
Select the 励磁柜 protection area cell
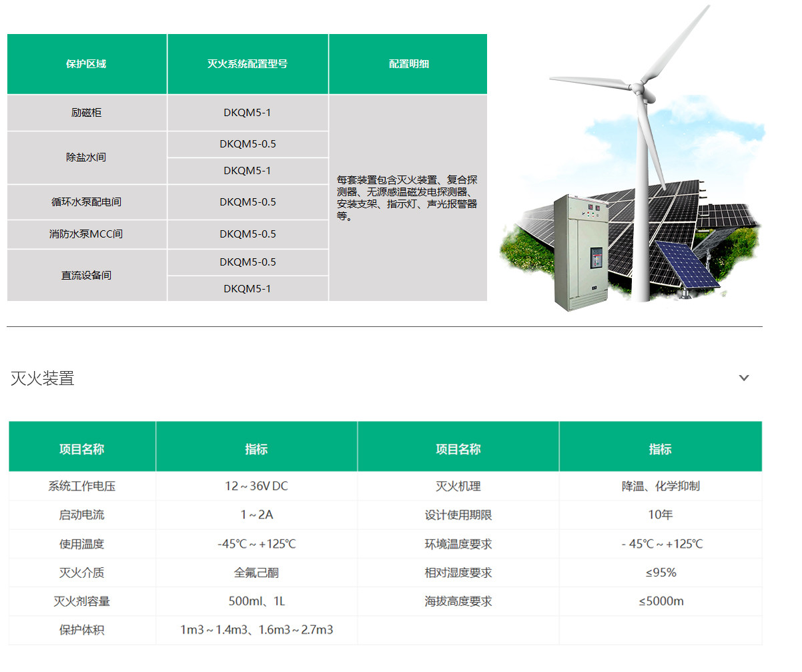(x=86, y=113)
